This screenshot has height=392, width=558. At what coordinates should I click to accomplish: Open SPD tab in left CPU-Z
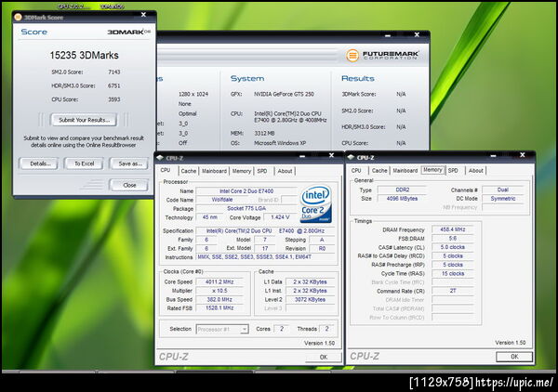pyautogui.click(x=262, y=171)
